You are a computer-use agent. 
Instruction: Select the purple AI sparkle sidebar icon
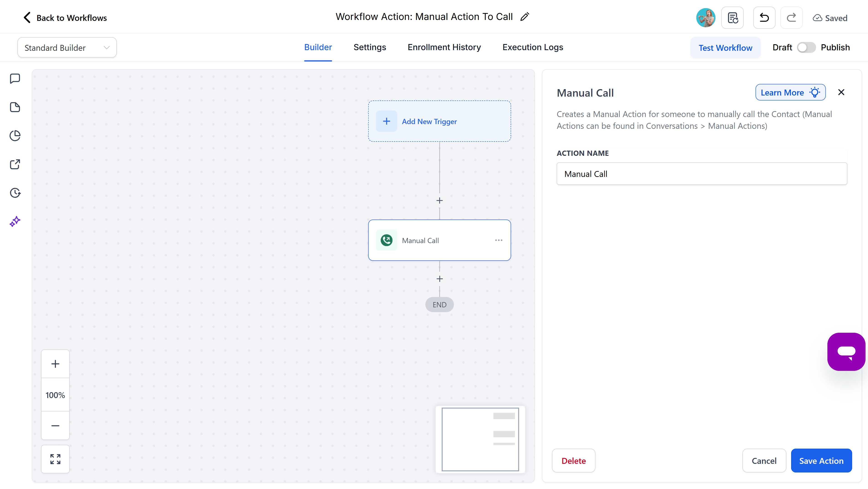pyautogui.click(x=15, y=221)
